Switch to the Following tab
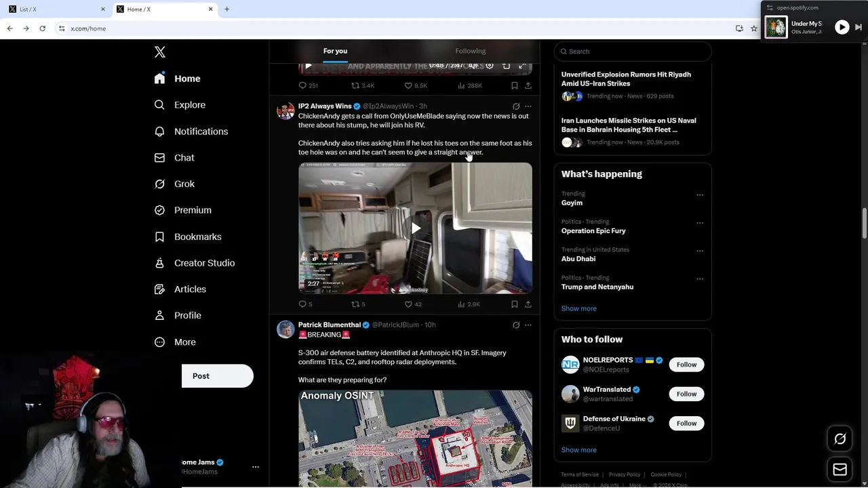868x488 pixels. [x=471, y=51]
